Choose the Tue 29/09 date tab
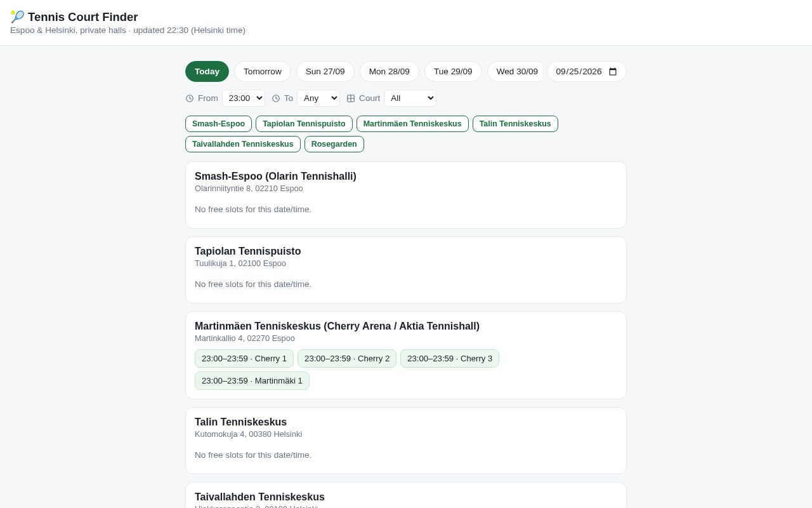Screen dimensions: 812x508 pyautogui.click(x=453, y=72)
